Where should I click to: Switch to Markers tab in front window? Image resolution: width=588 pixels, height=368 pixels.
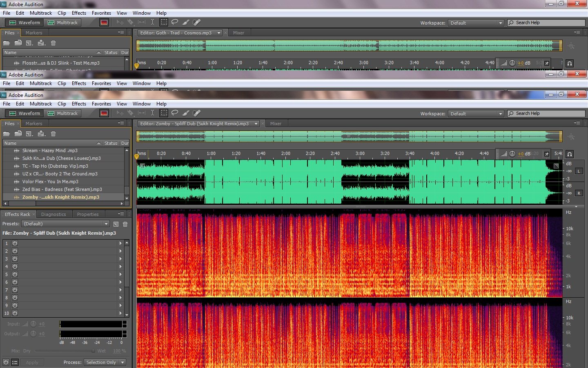click(34, 123)
